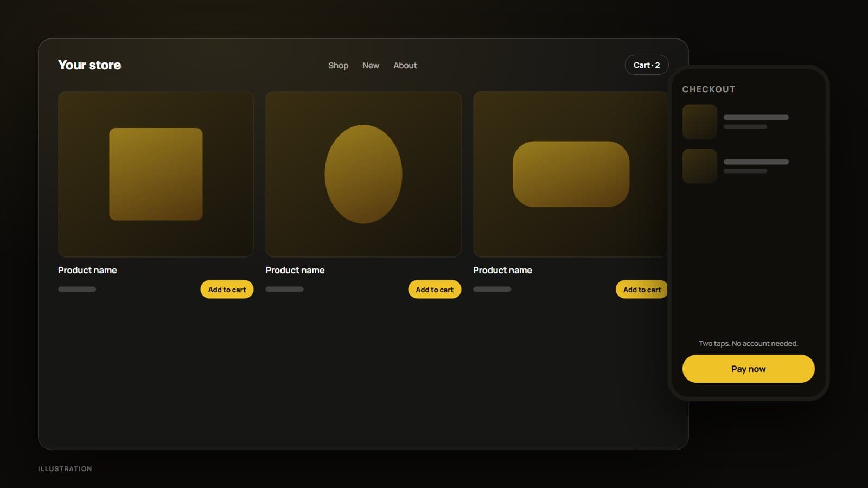Click the "Your store" logo
Screen dimensions: 868x488
[90, 65]
